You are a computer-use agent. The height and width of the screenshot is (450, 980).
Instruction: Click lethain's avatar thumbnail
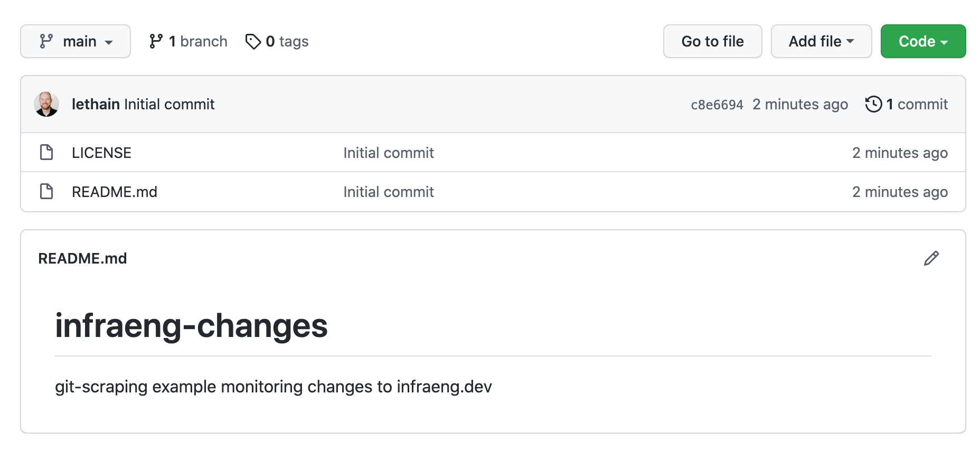[46, 104]
